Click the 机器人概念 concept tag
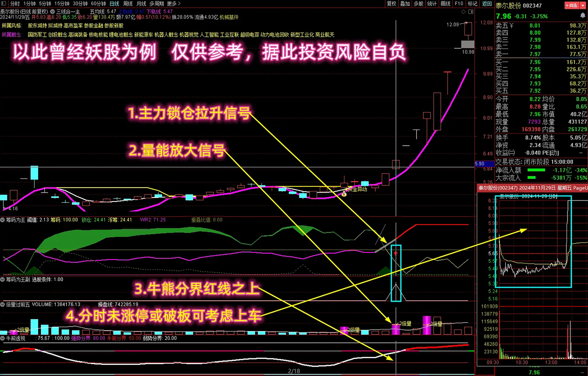 point(166,35)
